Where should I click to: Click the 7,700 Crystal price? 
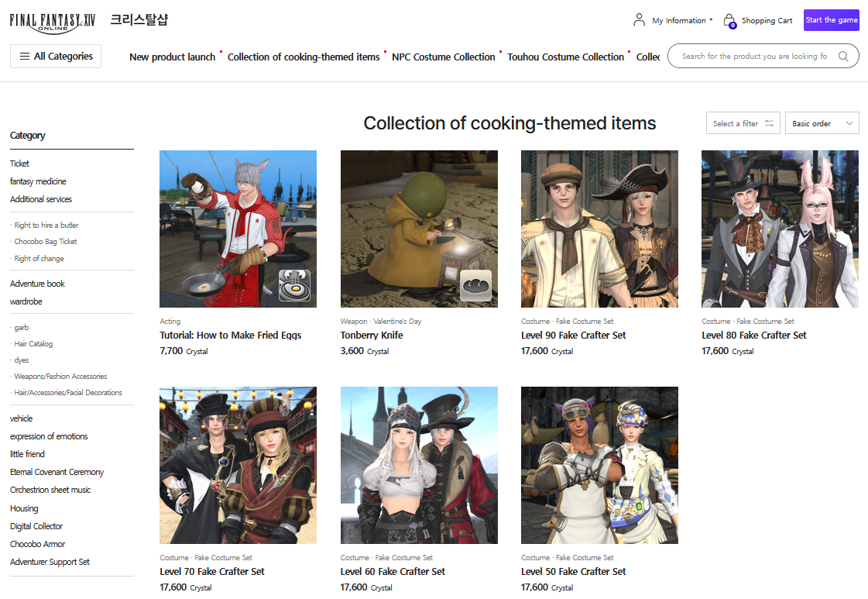184,351
